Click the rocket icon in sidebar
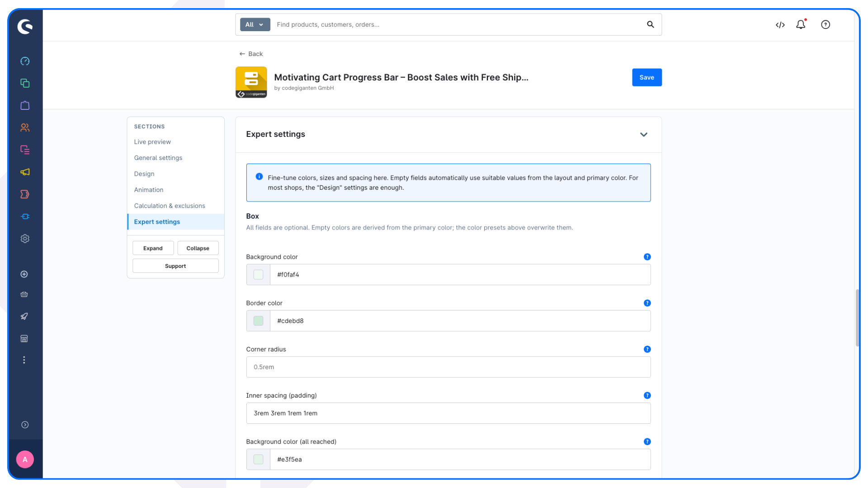Image resolution: width=868 pixels, height=488 pixels. click(x=24, y=316)
